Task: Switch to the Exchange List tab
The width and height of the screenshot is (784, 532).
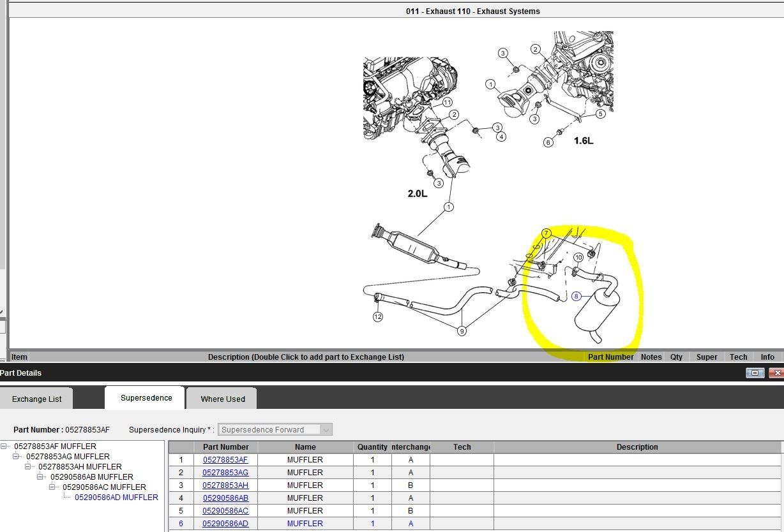Action: (37, 399)
